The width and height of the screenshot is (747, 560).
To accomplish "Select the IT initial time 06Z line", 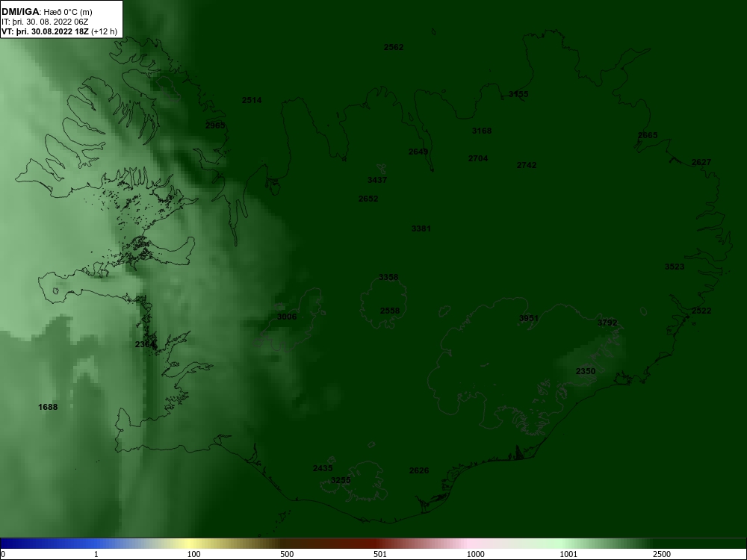I will pos(45,22).
